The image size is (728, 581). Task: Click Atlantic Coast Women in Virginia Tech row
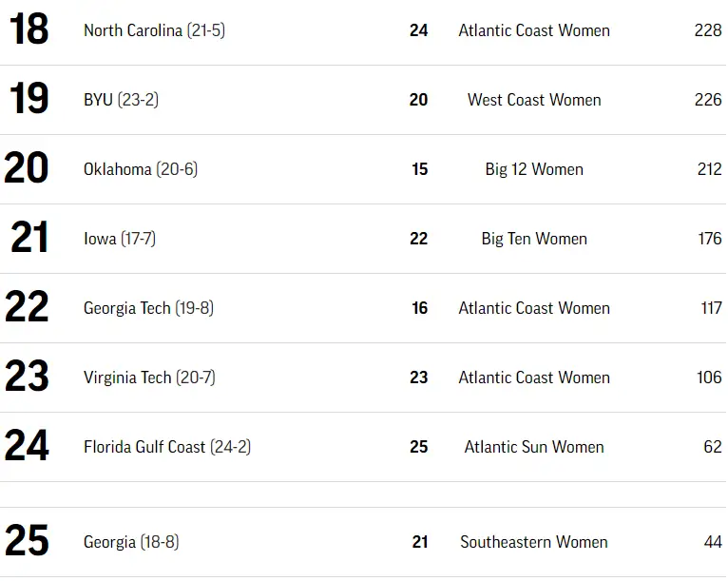coord(534,378)
